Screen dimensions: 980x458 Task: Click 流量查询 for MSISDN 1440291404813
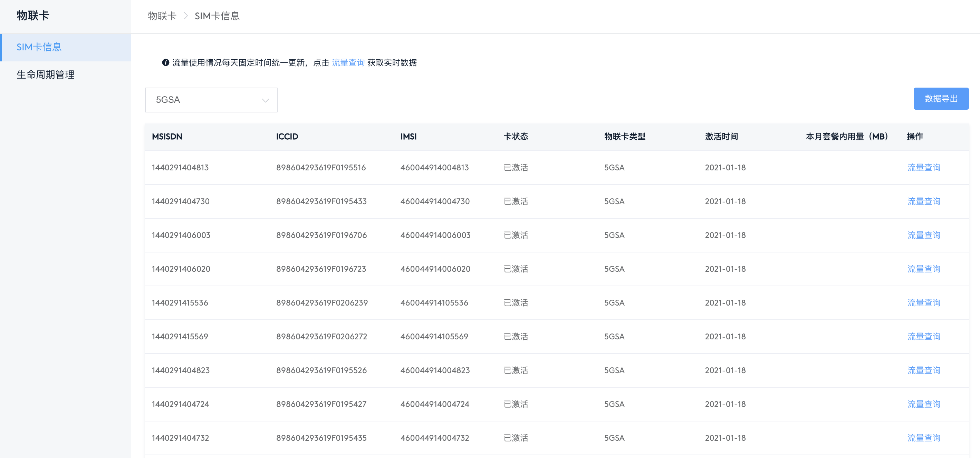(x=923, y=168)
